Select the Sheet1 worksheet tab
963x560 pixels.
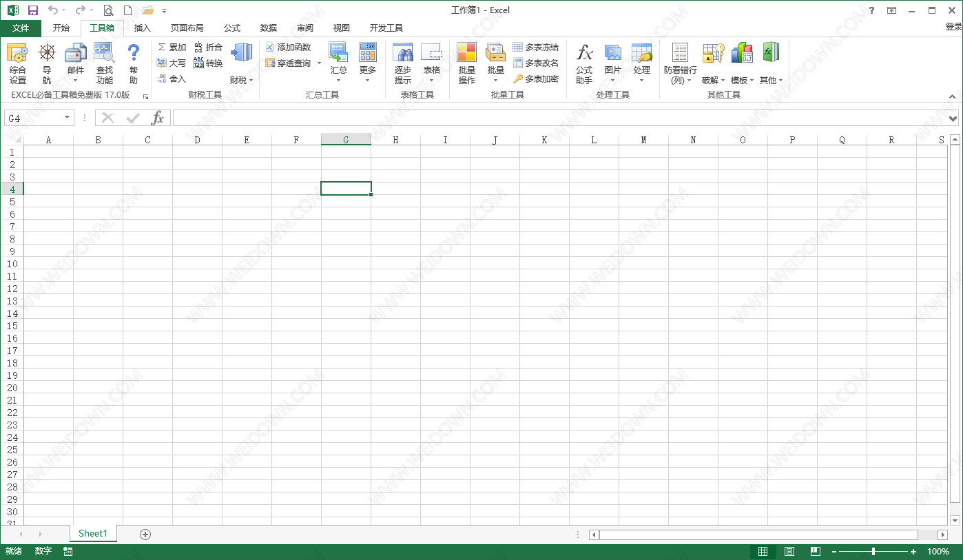pos(93,534)
